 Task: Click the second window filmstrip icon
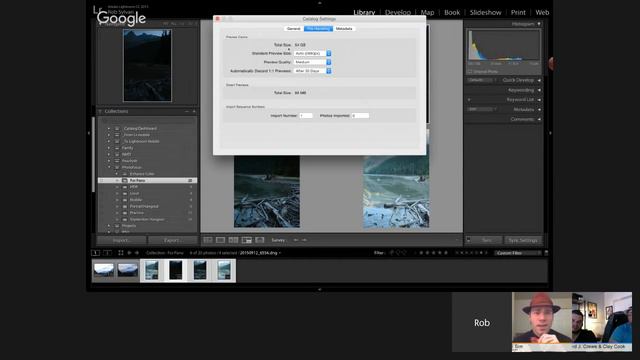pyautogui.click(x=107, y=253)
